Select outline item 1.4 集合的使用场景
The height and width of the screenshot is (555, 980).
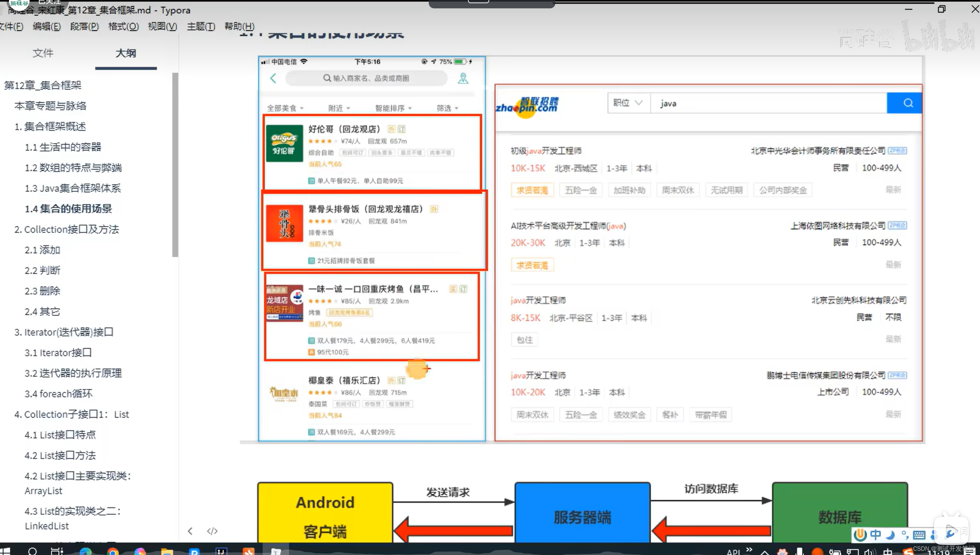click(x=68, y=209)
